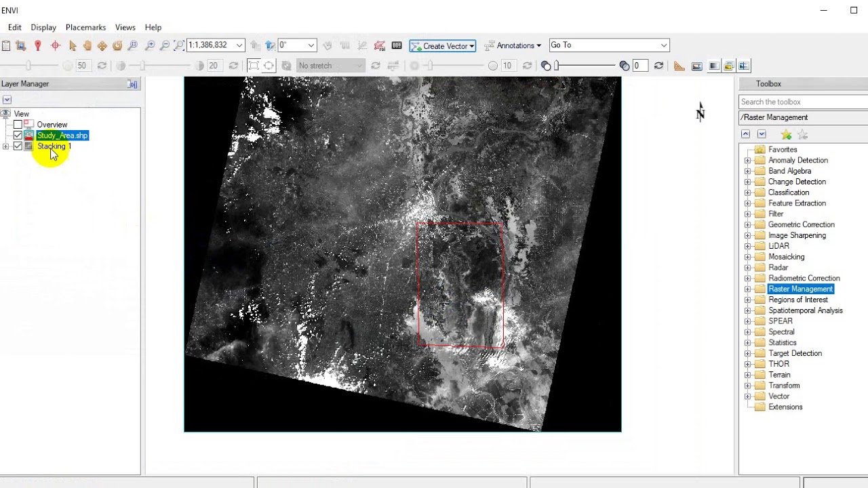Select Regions of Interest folder

(798, 300)
